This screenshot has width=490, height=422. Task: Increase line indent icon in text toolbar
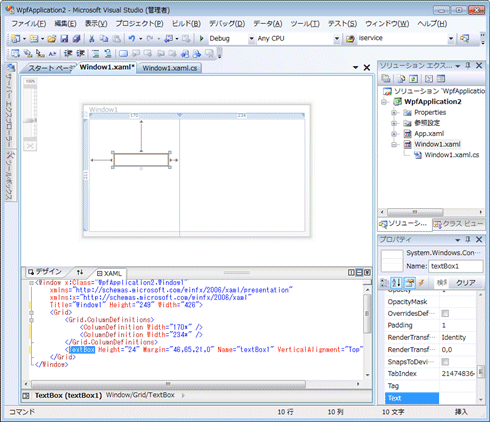tap(80, 53)
